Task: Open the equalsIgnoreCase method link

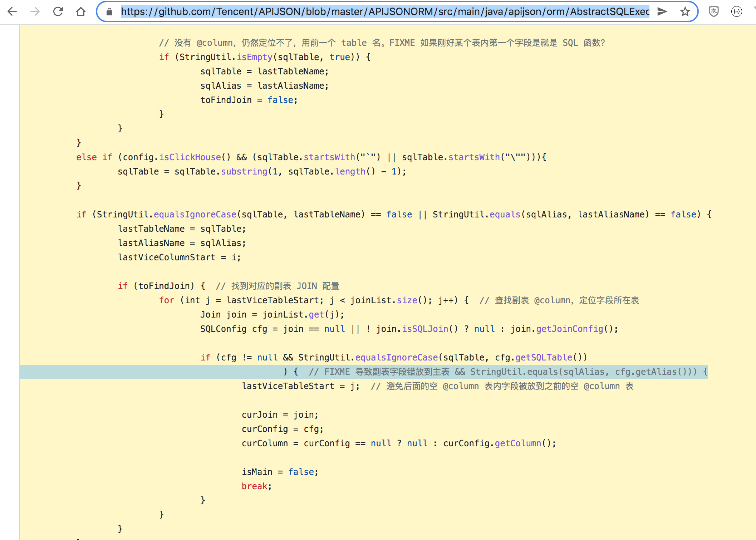Action: click(195, 214)
